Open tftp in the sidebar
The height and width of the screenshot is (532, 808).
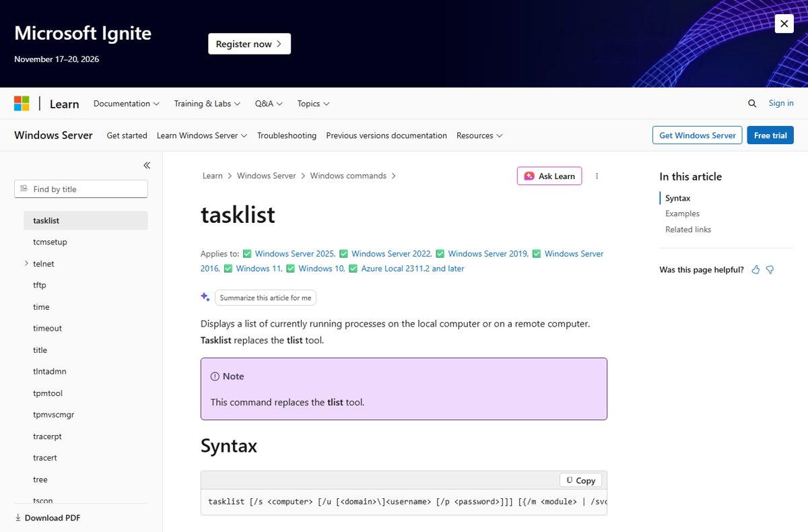(40, 285)
